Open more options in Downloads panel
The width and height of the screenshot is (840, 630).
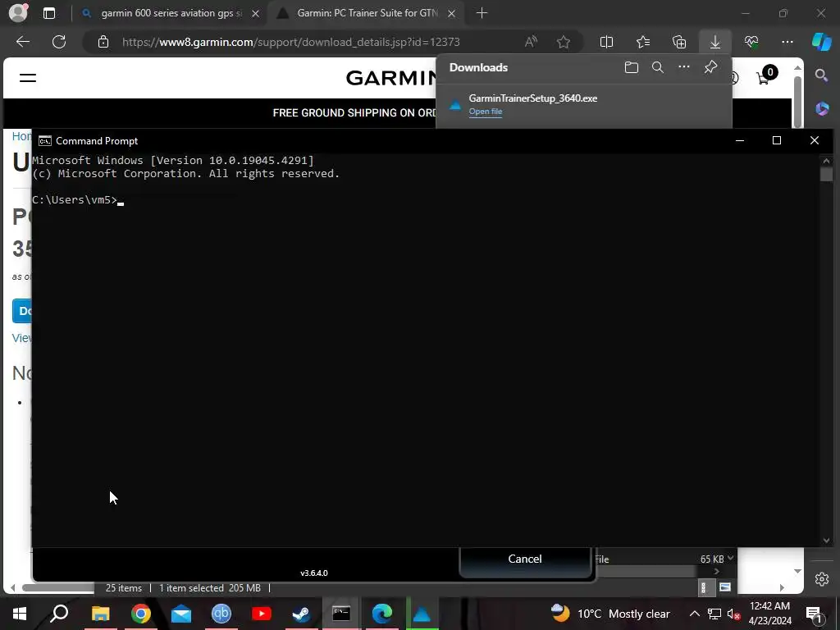684,67
